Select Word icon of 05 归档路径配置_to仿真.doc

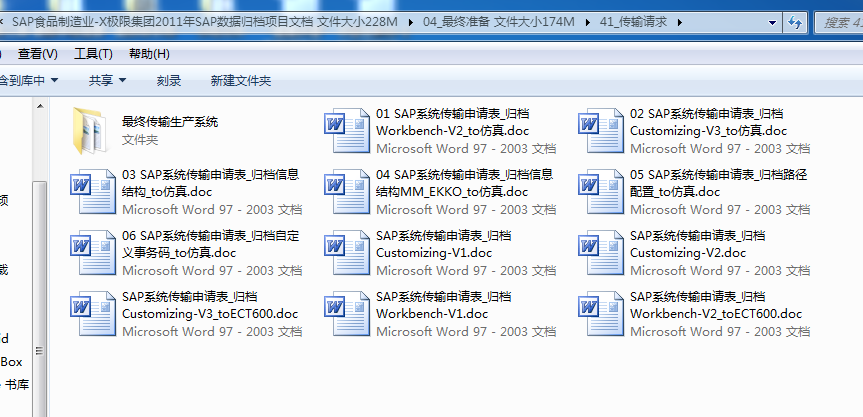601,191
